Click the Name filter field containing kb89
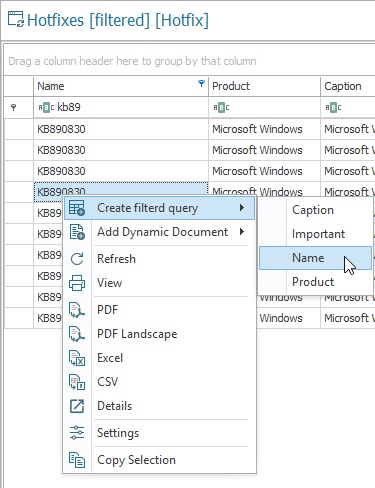375x488 pixels. tap(121, 107)
